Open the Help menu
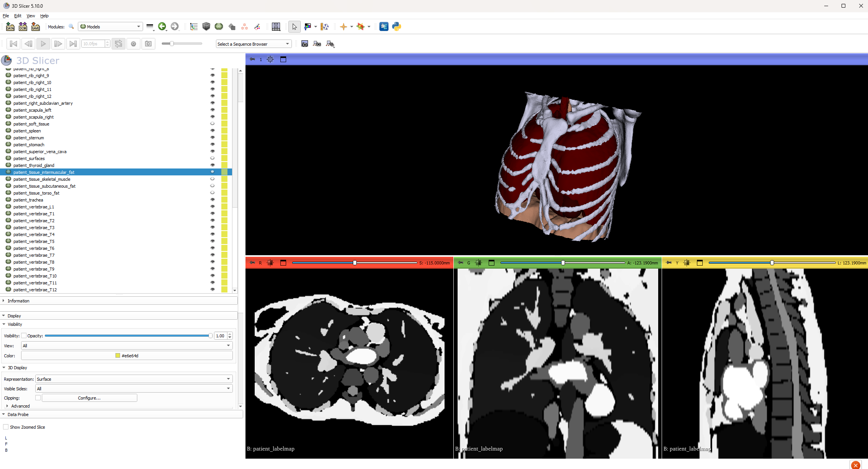This screenshot has height=469, width=868. [x=44, y=16]
